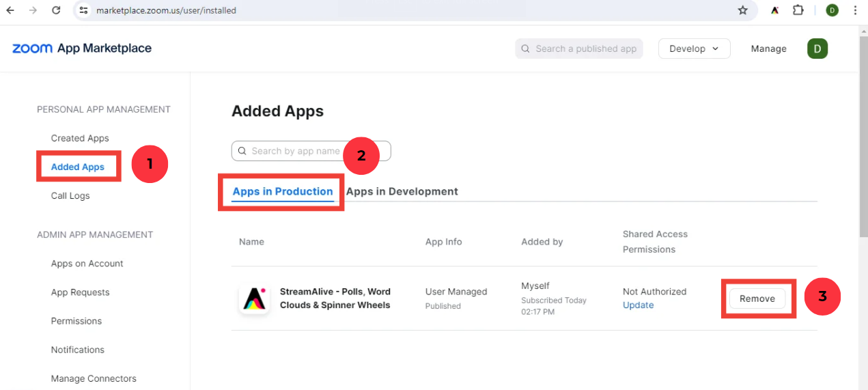
Task: Click the browser back arrow
Action: tap(10, 10)
